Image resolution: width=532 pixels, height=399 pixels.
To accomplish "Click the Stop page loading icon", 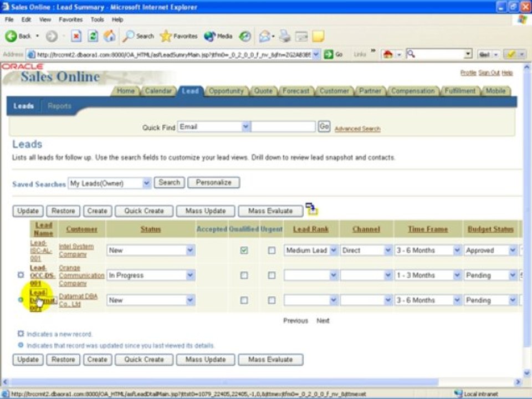I will coord(76,36).
